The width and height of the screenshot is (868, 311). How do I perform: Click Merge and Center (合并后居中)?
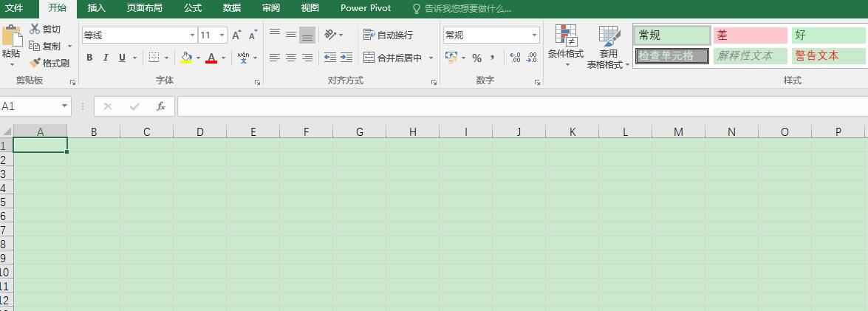tap(392, 58)
